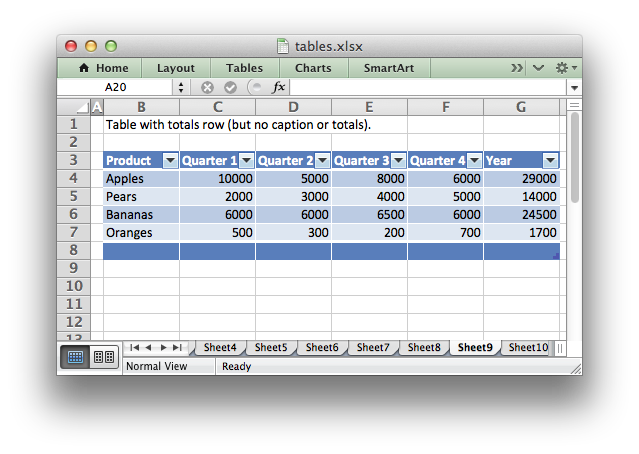Click the cell with value 24500
This screenshot has height=454, width=639.
pyautogui.click(x=522, y=214)
